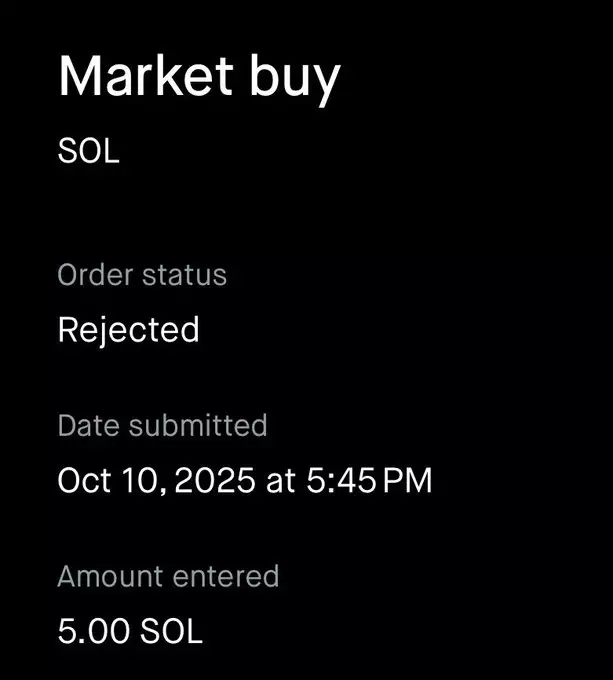Tap the 5:45 PM time text
Screen dimensions: 613x680
point(368,480)
